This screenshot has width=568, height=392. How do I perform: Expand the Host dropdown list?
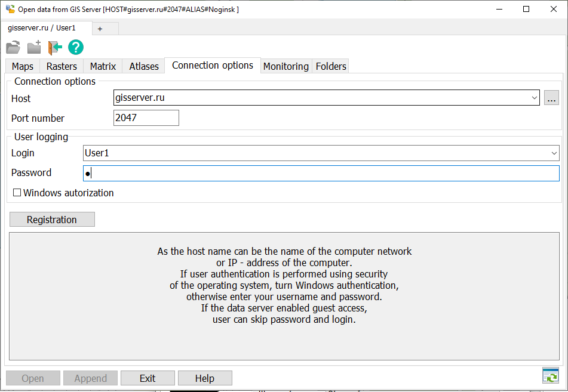[x=534, y=98]
